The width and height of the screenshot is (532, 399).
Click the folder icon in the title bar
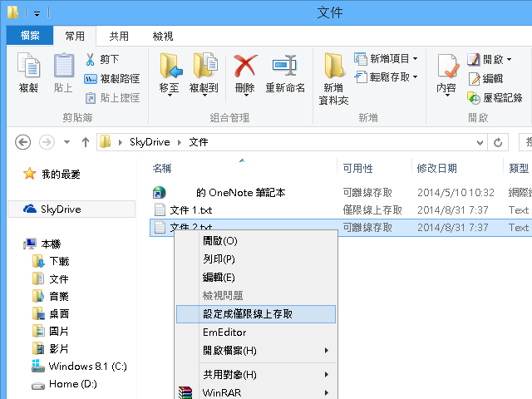click(x=13, y=12)
